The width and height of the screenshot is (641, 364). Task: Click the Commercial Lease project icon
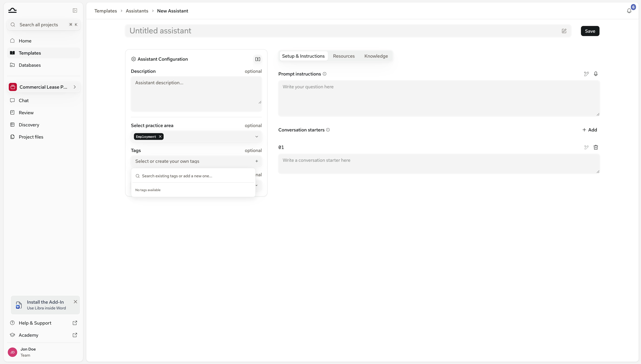pos(13,87)
